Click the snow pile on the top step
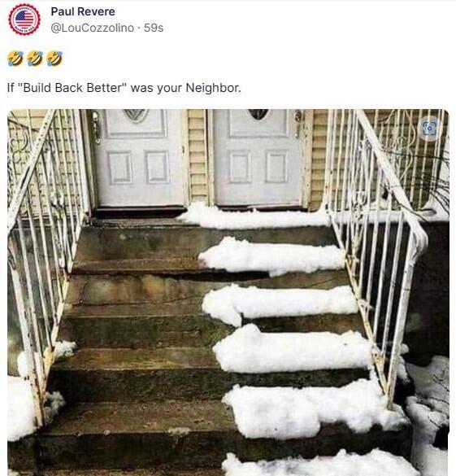The width and height of the screenshot is (456, 476). tap(254, 216)
